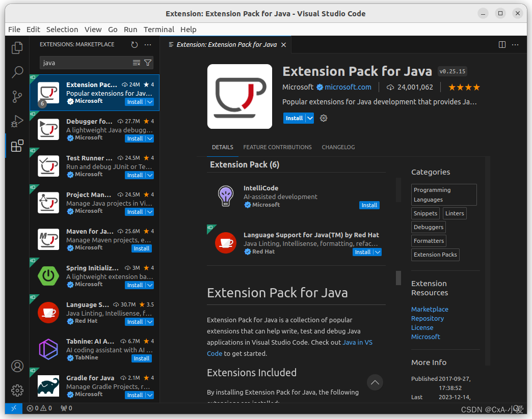
Task: Click the Extension Pack for Java editor tab
Action: (227, 45)
